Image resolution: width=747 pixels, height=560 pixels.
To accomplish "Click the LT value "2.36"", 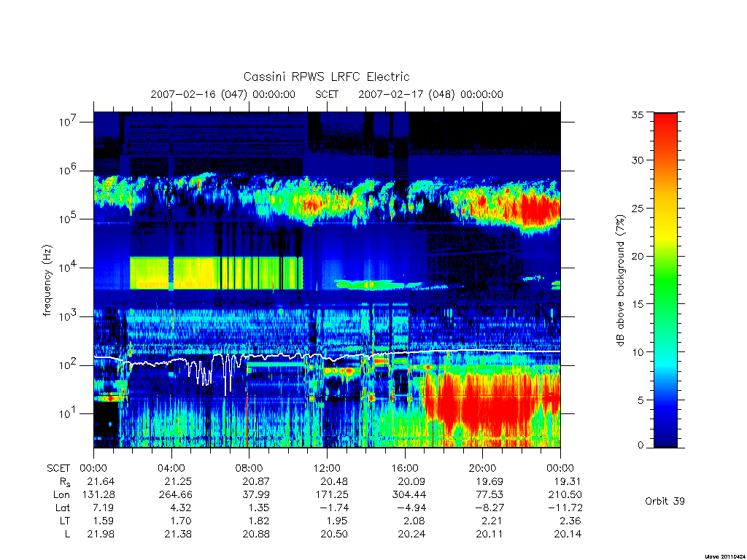I will 570,521.
